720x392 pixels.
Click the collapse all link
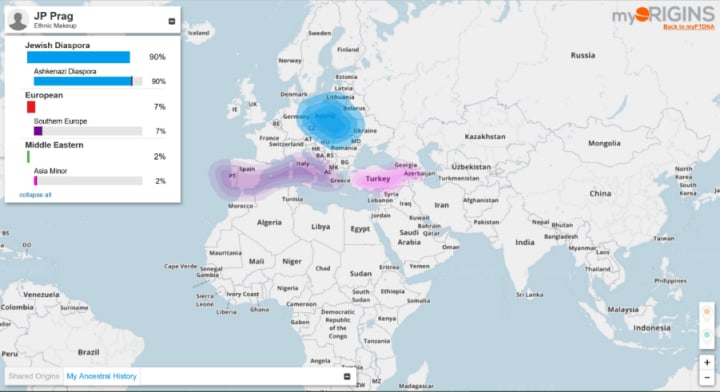[35, 195]
